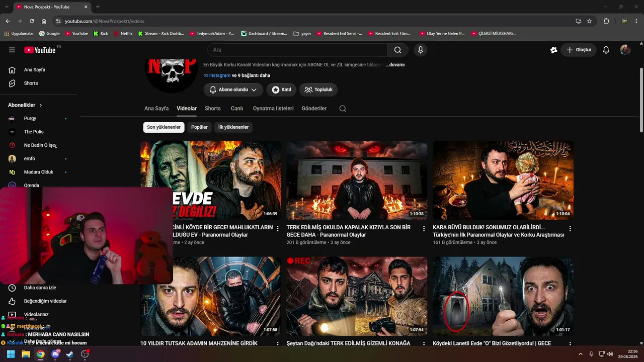
Task: Expand channel description with ...devamı
Action: 395,65
